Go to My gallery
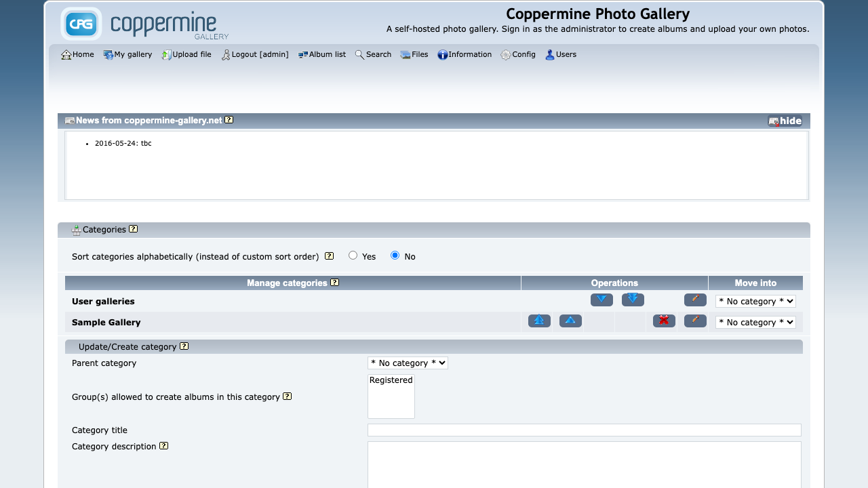The image size is (868, 488). (x=127, y=54)
